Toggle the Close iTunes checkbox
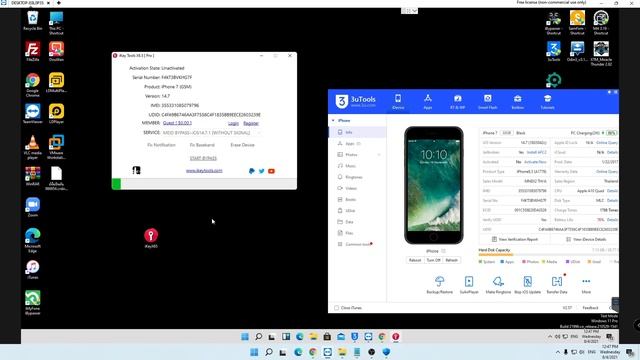Image resolution: width=640 pixels, height=360 pixels. (x=337, y=308)
